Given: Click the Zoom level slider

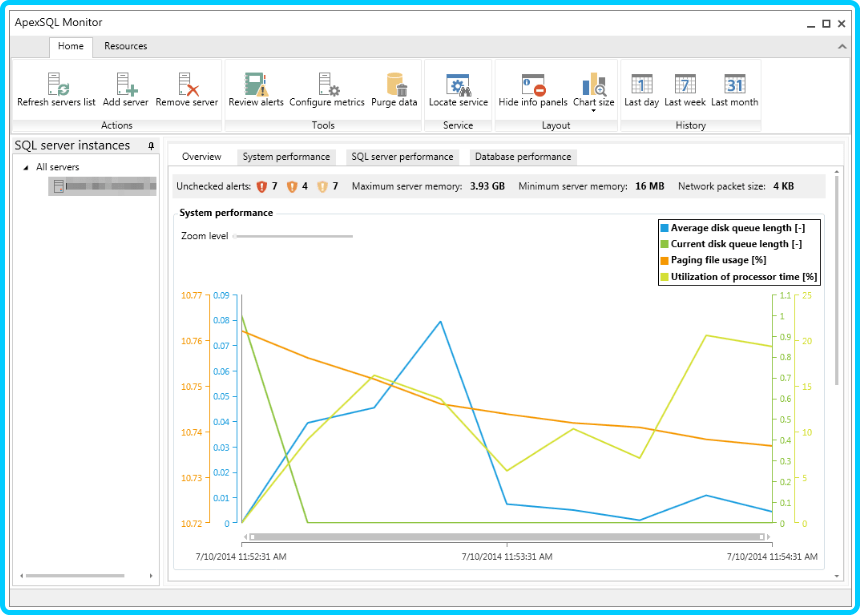Looking at the screenshot, I should (293, 236).
